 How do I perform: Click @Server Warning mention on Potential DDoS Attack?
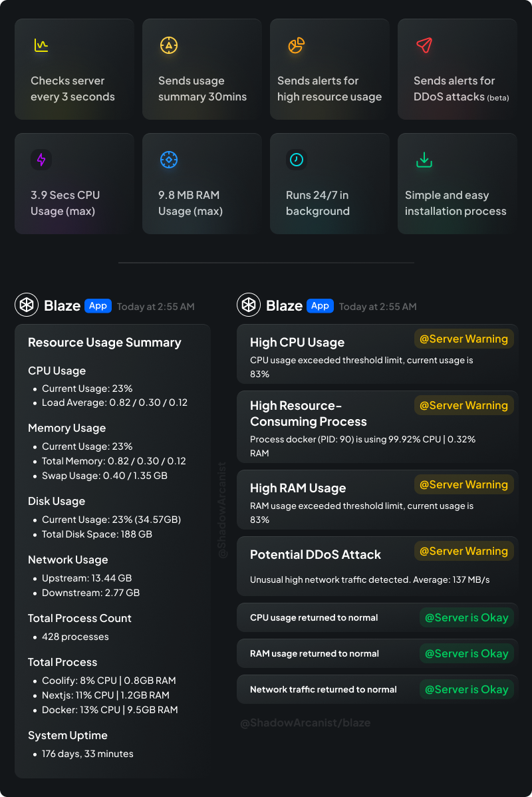tap(464, 552)
